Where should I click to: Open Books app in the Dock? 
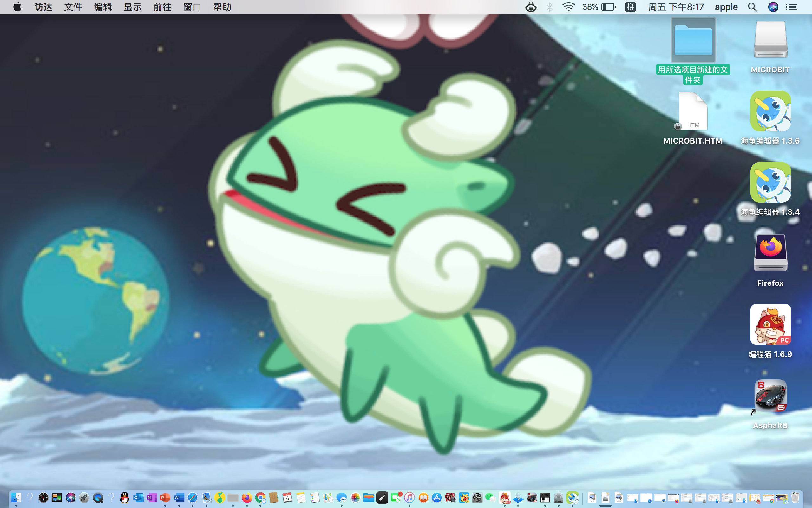423,498
